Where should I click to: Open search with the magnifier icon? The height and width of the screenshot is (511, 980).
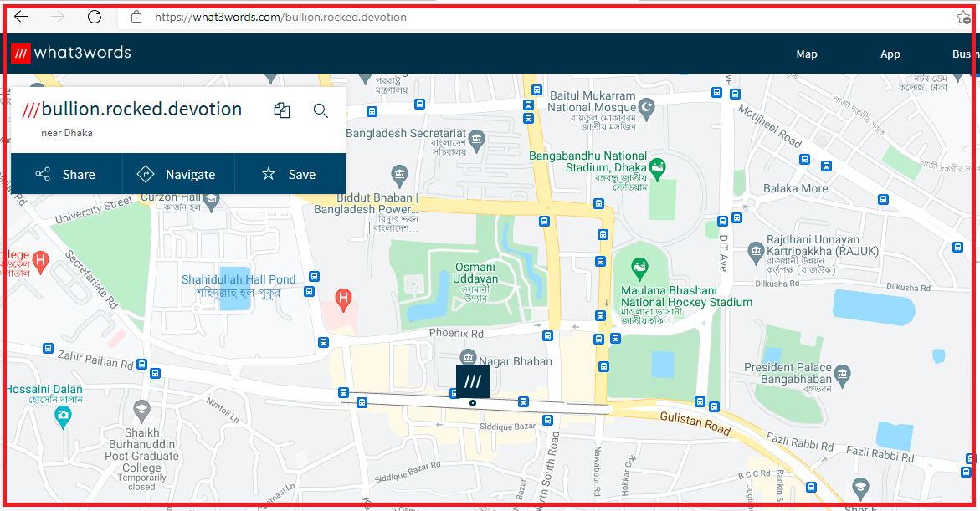[321, 110]
